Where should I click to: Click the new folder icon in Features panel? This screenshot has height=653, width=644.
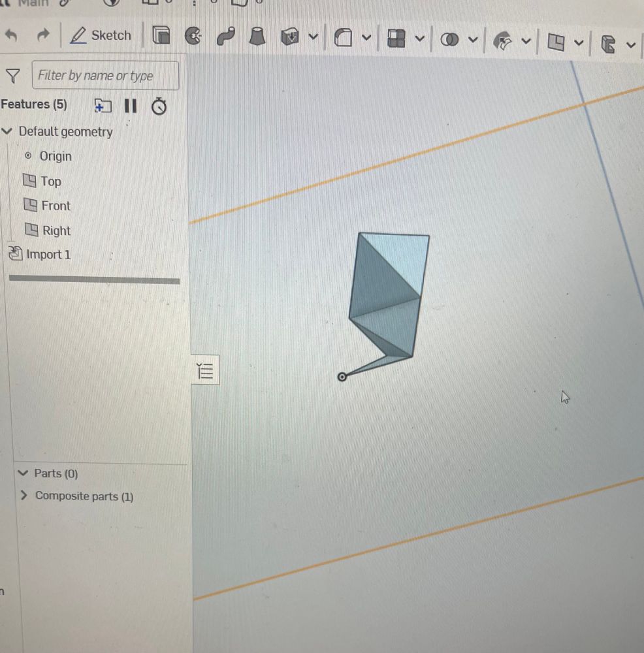click(103, 106)
